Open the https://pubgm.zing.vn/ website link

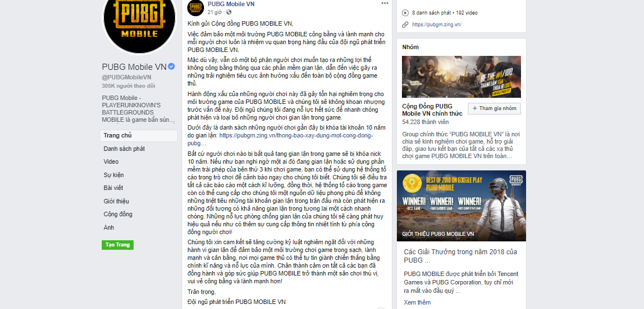coord(437,25)
